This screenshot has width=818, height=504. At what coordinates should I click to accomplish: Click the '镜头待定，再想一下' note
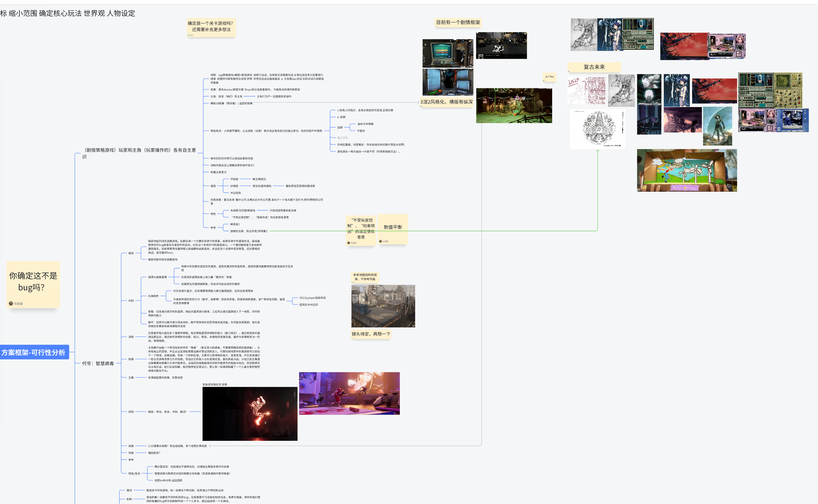pos(371,334)
